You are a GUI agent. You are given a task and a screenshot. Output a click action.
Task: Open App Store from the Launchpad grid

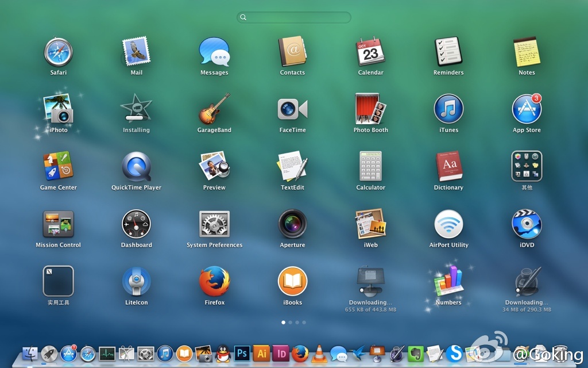click(527, 109)
